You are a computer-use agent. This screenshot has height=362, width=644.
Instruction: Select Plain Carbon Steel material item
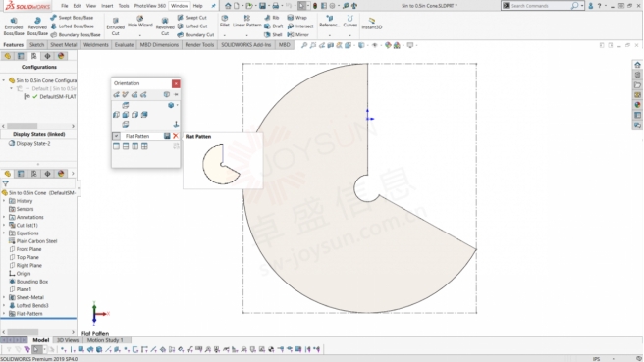point(32,241)
